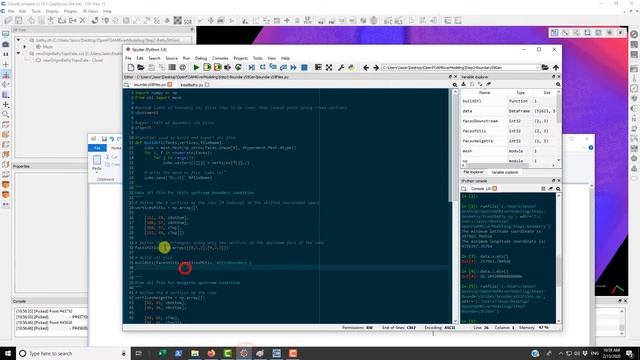Click search icon in Variable explorer toolbar
The width and height of the screenshot is (640, 360).
[558, 84]
